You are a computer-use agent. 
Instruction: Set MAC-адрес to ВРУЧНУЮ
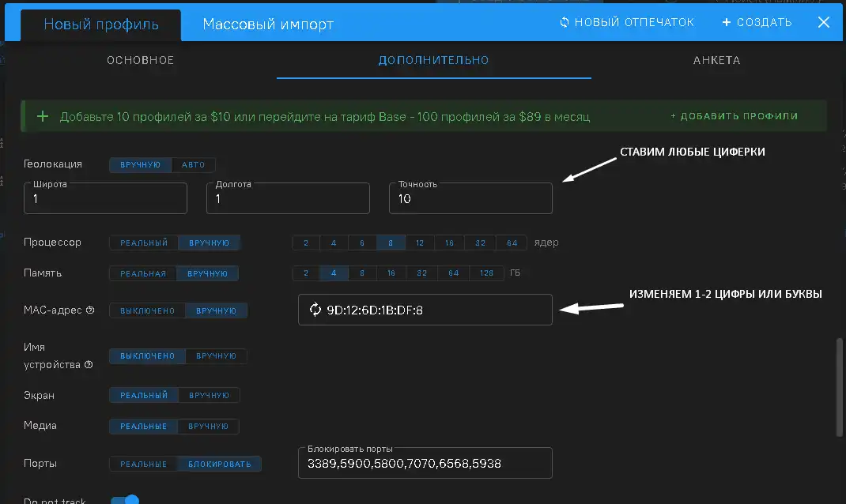217,311
